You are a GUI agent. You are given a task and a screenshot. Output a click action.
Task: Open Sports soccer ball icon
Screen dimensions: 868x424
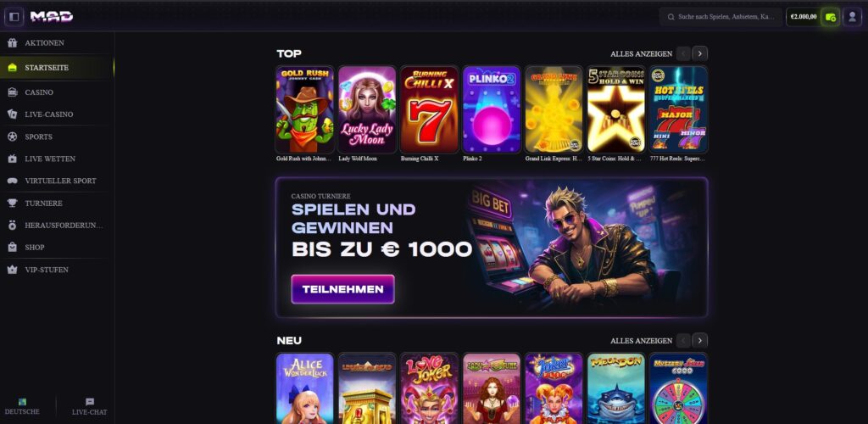tap(12, 137)
